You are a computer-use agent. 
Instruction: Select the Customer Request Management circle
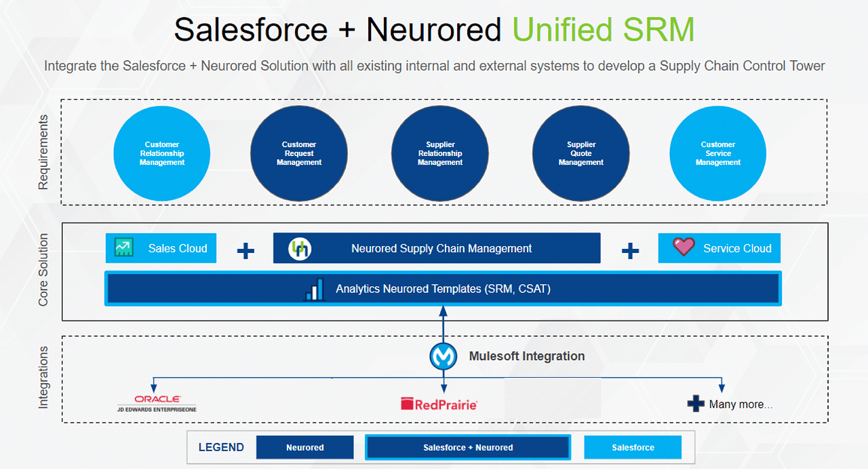299,153
